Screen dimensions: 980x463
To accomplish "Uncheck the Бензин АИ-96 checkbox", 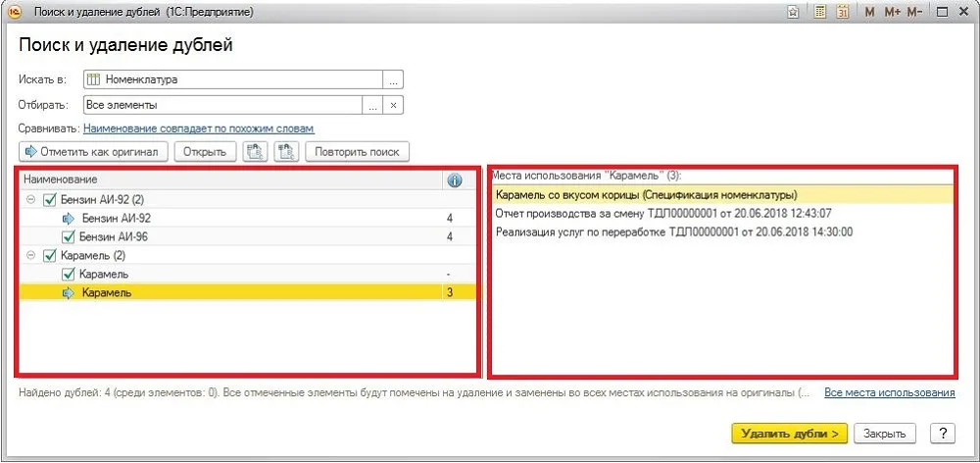I will (69, 237).
